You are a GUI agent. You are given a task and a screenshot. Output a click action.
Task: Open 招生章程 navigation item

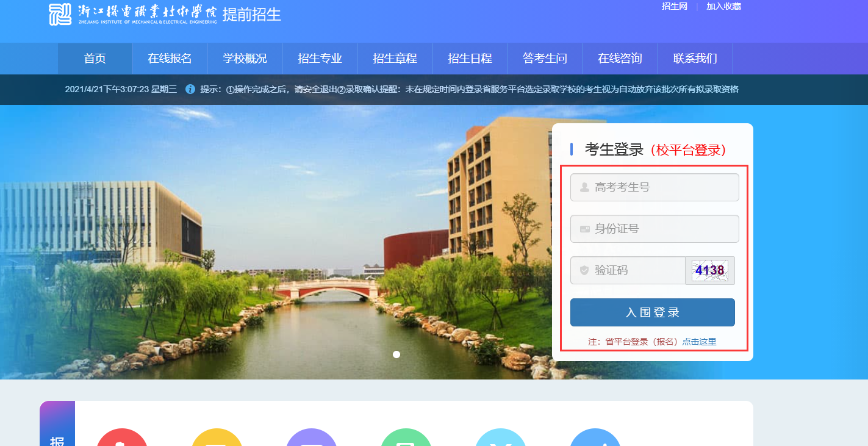coord(395,59)
